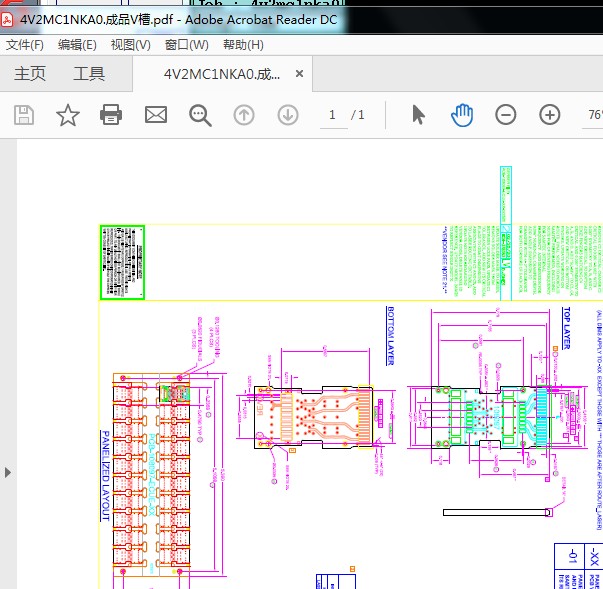The image size is (603, 589).
Task: Close the 4V2MC1NKA0 document tab
Action: click(x=299, y=73)
